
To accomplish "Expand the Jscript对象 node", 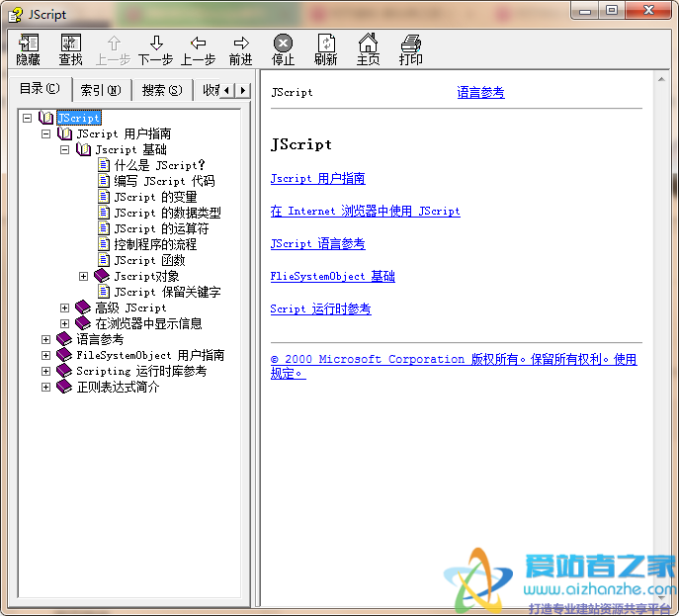I will click(84, 276).
